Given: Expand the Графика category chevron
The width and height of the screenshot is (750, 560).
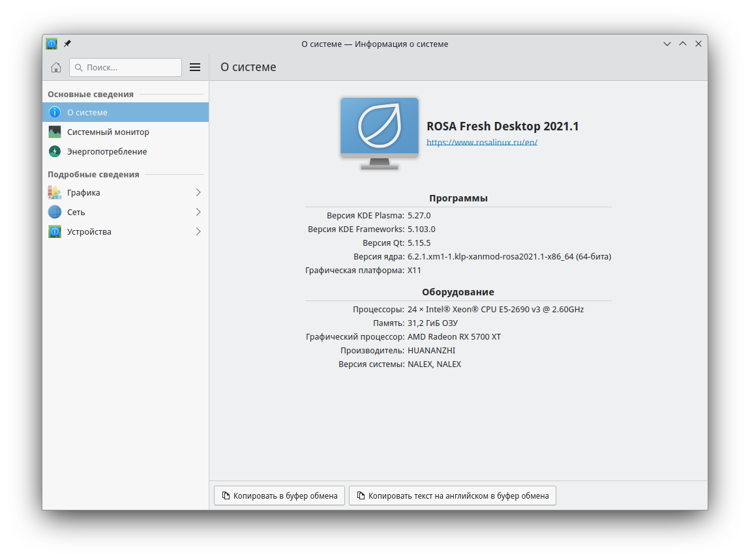Looking at the screenshot, I should coord(198,193).
